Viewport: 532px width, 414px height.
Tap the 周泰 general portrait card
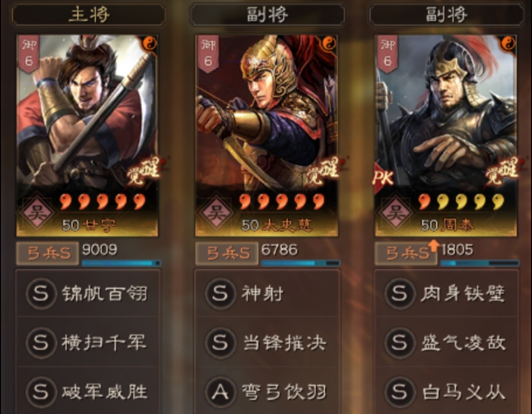(x=446, y=136)
